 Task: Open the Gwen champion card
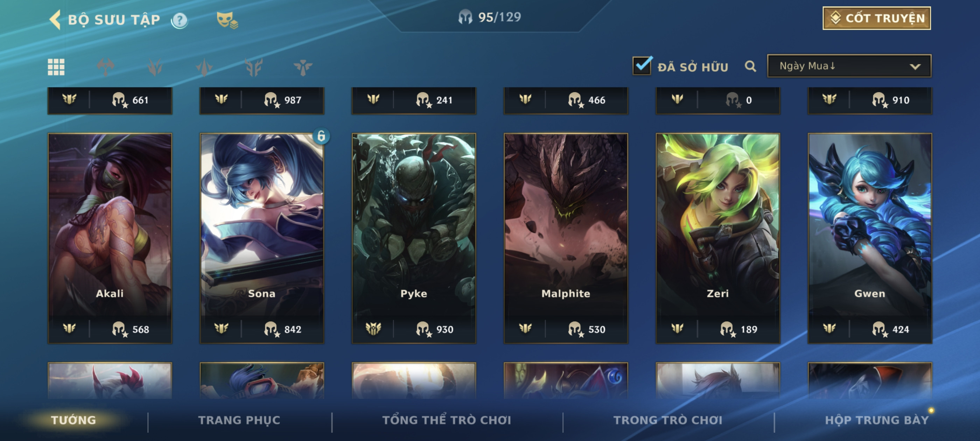tap(870, 238)
